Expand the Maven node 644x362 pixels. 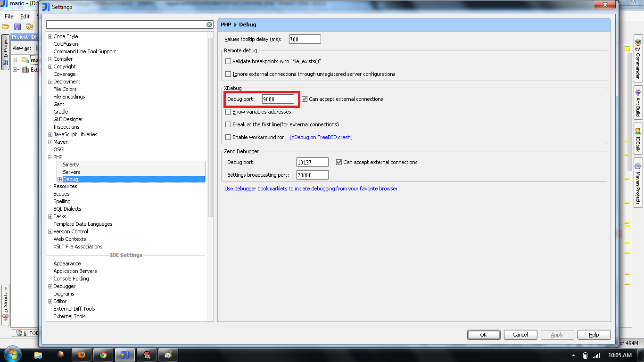50,142
